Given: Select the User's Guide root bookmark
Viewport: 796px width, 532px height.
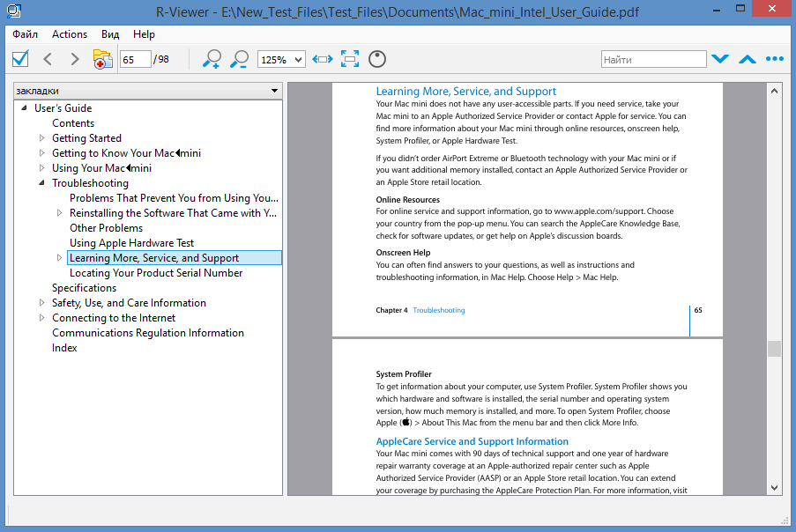Looking at the screenshot, I should pos(63,108).
